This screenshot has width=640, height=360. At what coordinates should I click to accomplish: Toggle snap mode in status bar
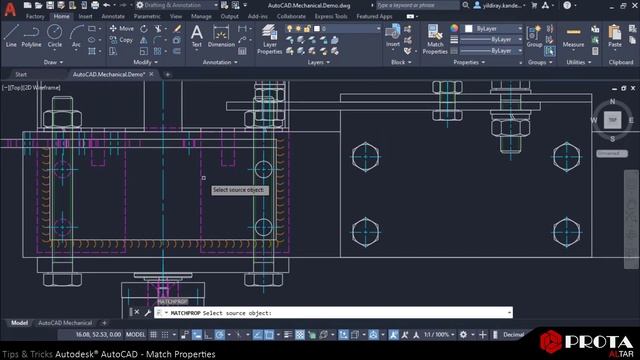coord(165,335)
